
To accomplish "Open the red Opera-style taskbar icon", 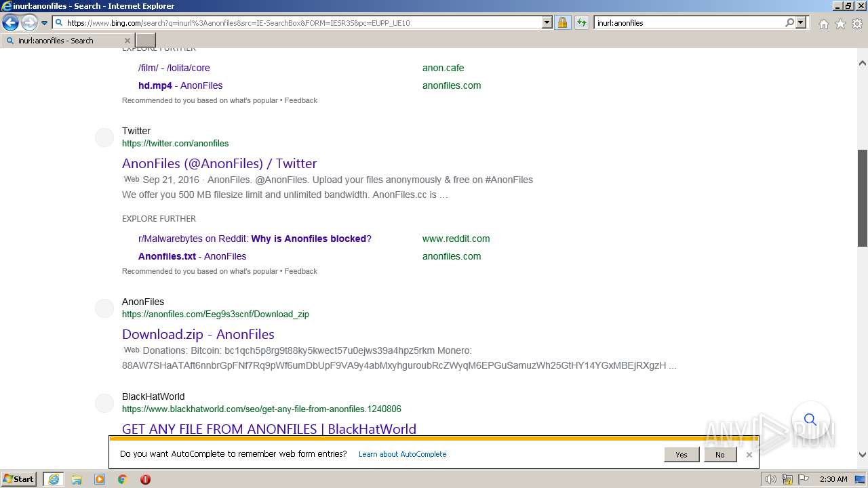I will click(145, 479).
